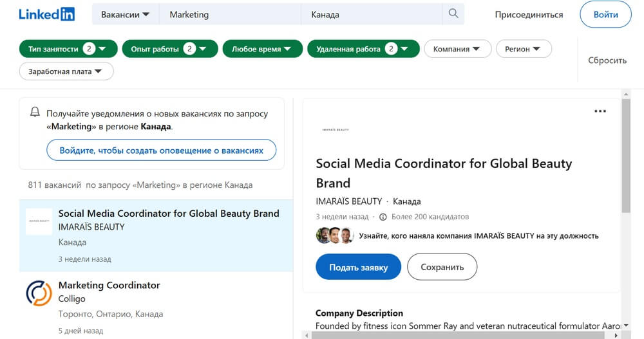Click the vertical scrollbar of job details

pos(625,156)
